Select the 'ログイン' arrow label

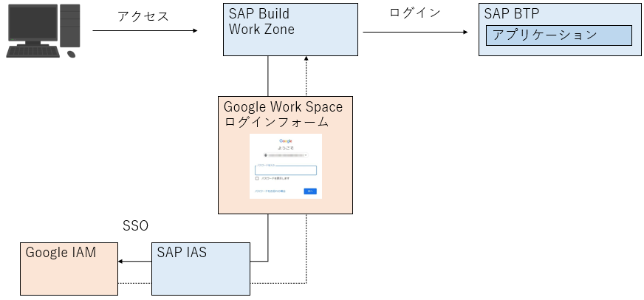coord(415,13)
